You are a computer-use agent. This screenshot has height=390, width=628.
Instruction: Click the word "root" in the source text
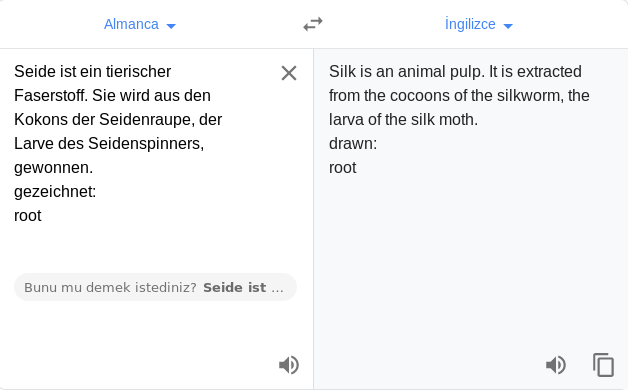click(x=28, y=216)
